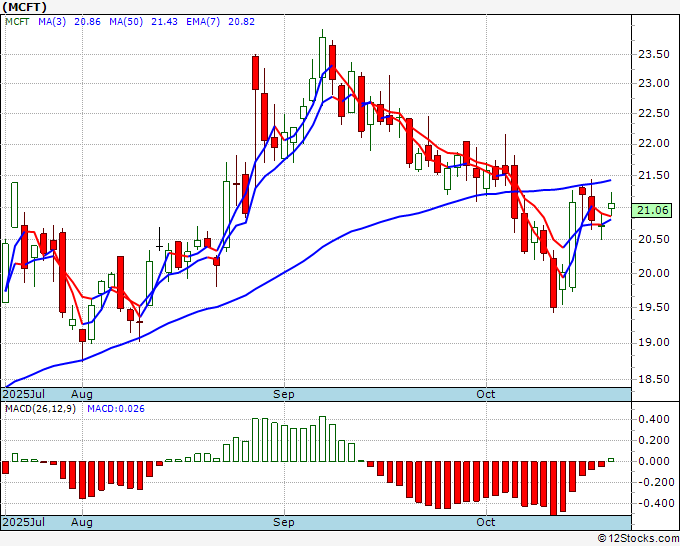Viewport: 680px width, 546px height.
Task: Click the last green candlestick near 21.06
Action: tap(611, 206)
